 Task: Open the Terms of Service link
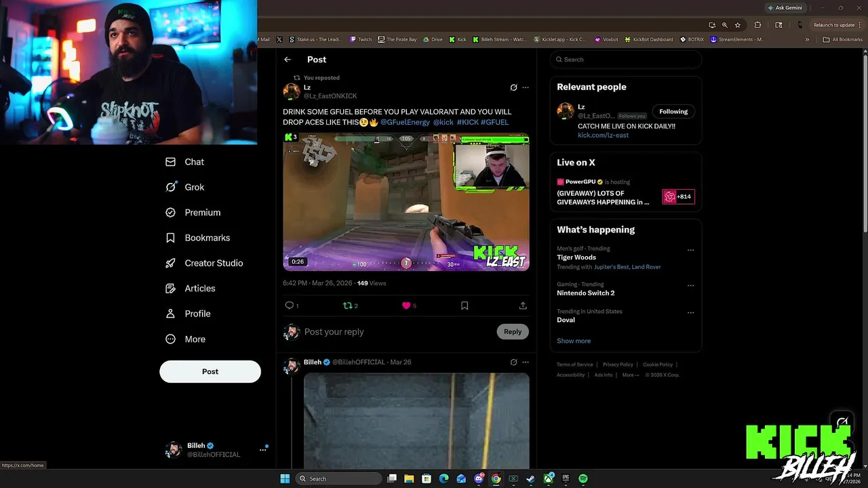575,365
